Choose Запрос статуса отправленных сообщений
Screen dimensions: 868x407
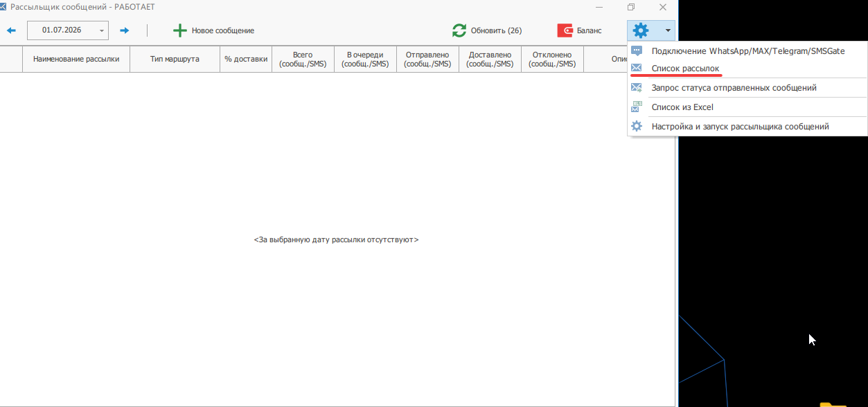tap(747, 88)
